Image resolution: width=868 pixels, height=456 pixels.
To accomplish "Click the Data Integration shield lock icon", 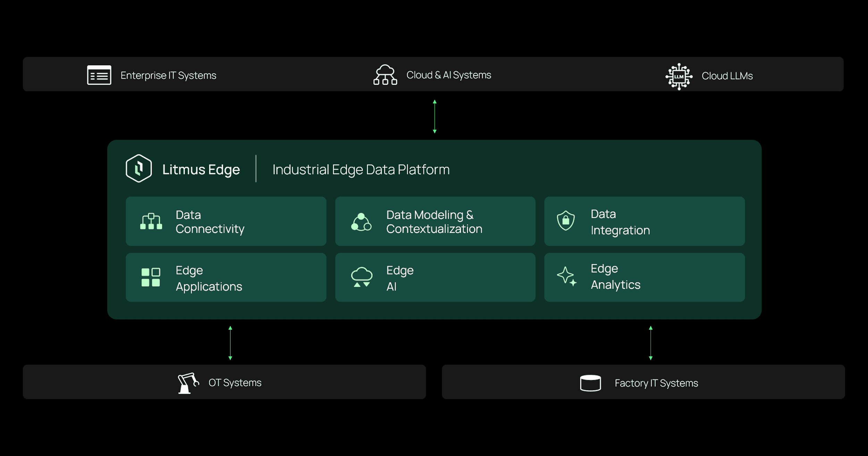I will coord(566,221).
